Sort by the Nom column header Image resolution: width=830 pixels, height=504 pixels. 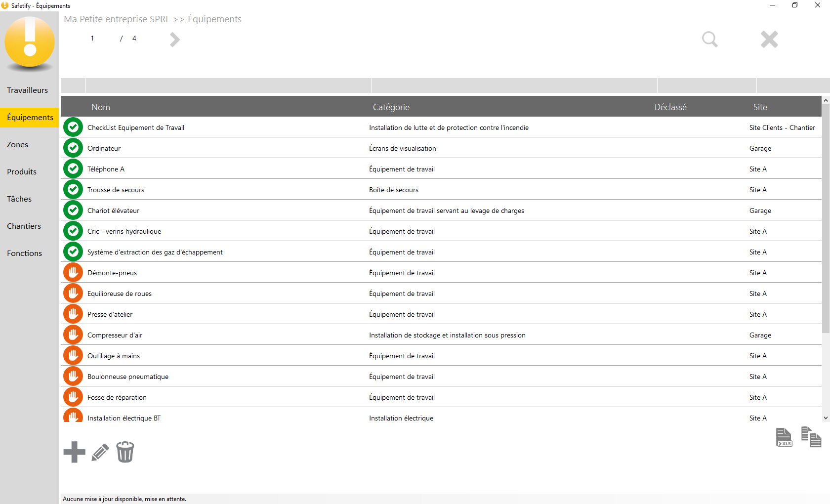[x=101, y=107]
